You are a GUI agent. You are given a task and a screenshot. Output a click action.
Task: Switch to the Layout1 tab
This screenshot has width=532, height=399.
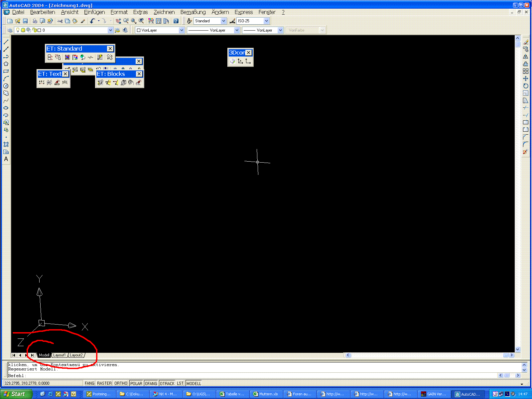pos(60,355)
